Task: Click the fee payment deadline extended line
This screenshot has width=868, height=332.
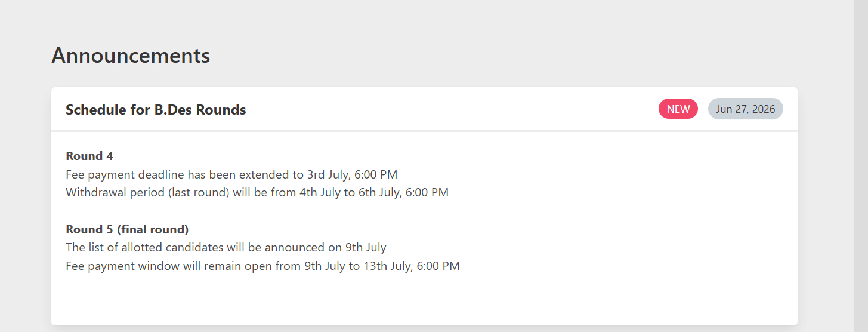Action: pyautogui.click(x=231, y=174)
